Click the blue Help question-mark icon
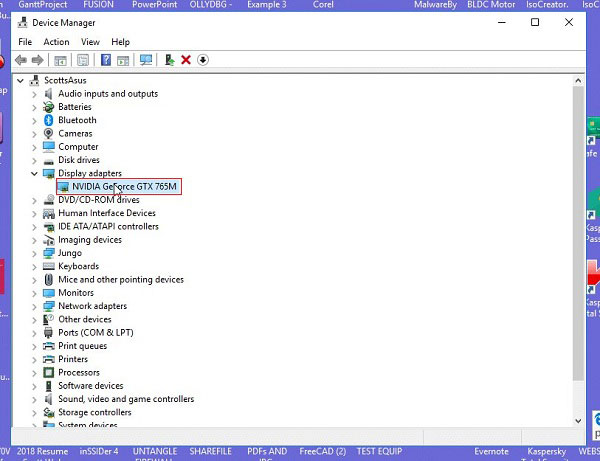The image size is (600, 461). [106, 60]
